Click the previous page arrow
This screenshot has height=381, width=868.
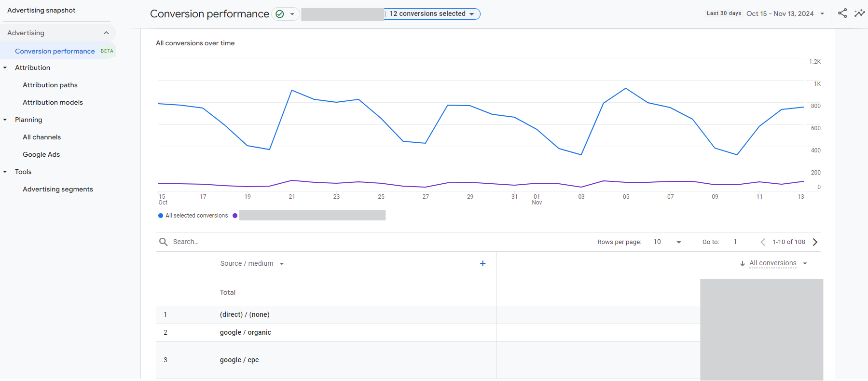763,242
